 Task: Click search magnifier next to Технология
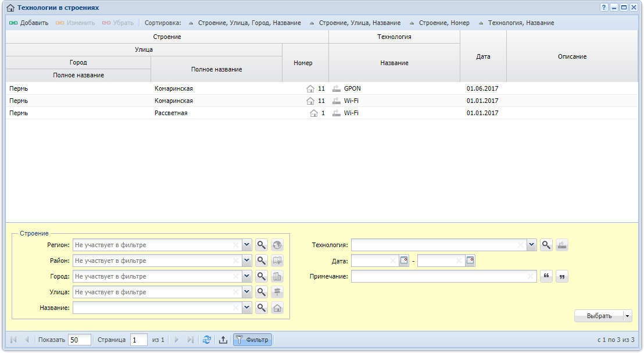(546, 245)
